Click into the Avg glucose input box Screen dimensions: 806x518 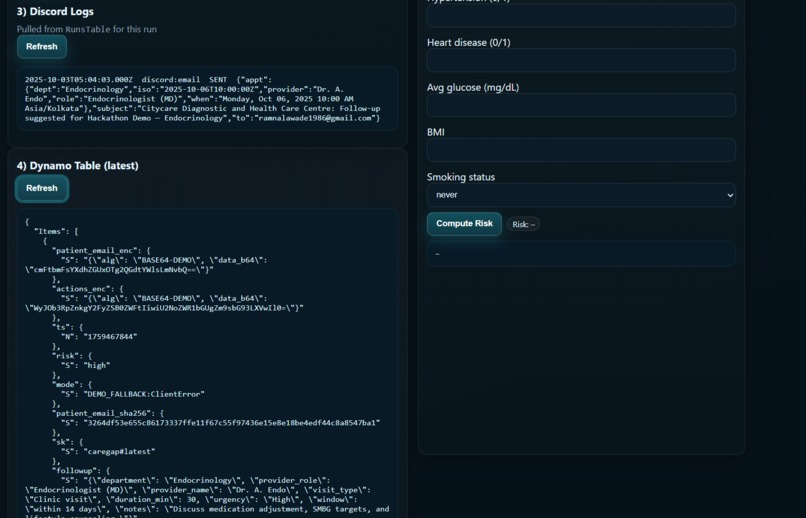pyautogui.click(x=581, y=105)
